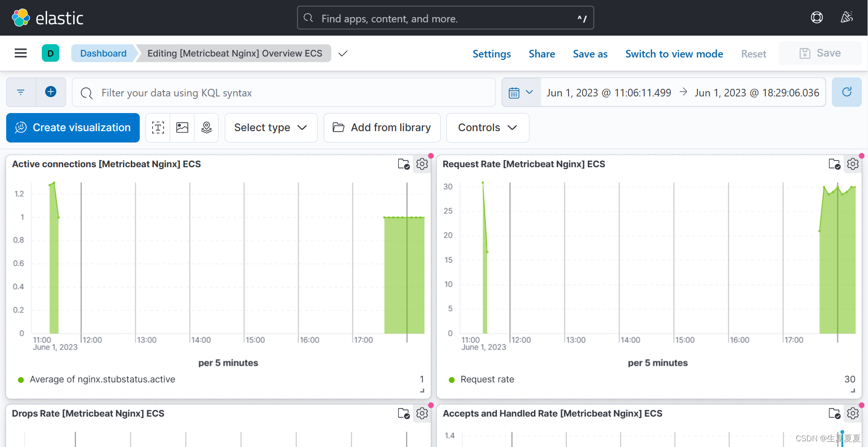Open the help menu icon
Viewport: 868px width, 447px height.
click(x=817, y=18)
